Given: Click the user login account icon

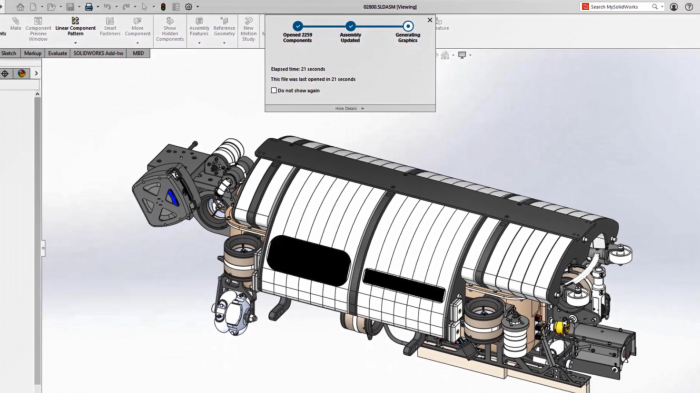Looking at the screenshot, I should click(674, 7).
